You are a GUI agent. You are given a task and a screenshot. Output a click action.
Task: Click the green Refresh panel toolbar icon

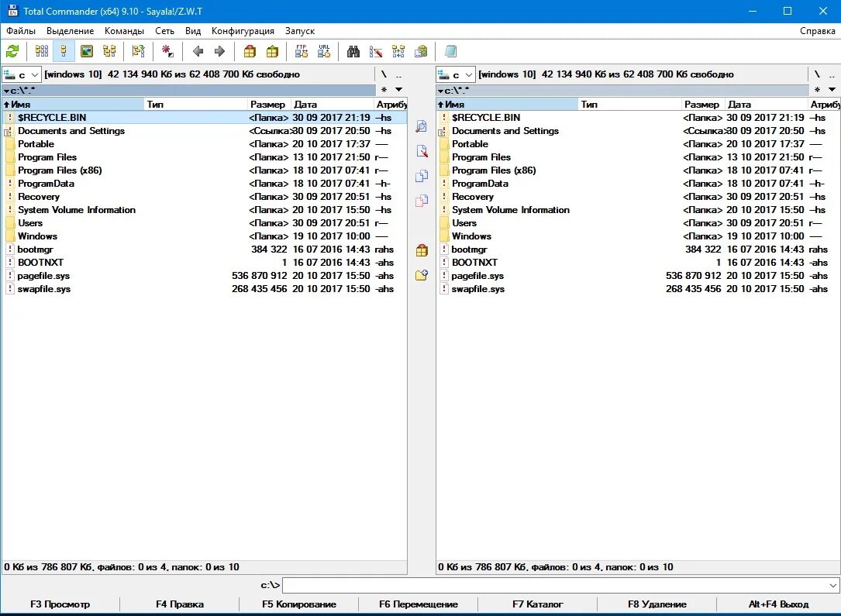click(x=12, y=51)
